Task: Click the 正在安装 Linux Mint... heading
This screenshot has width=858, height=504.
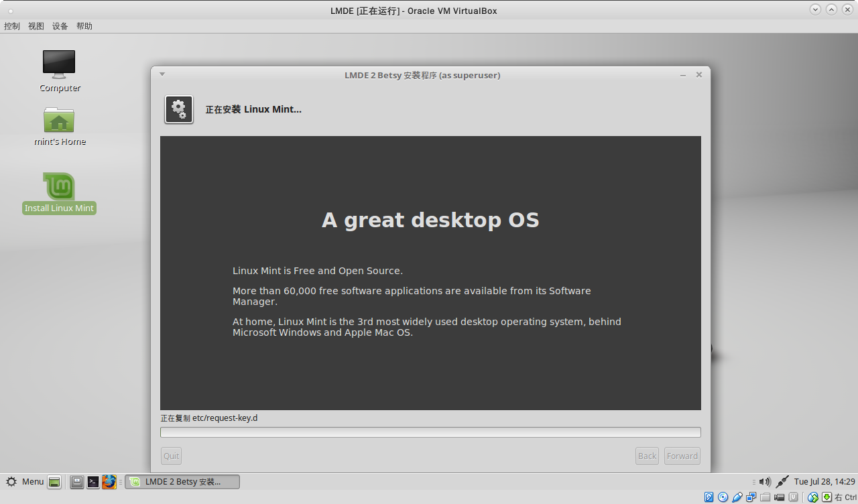Action: (x=253, y=109)
